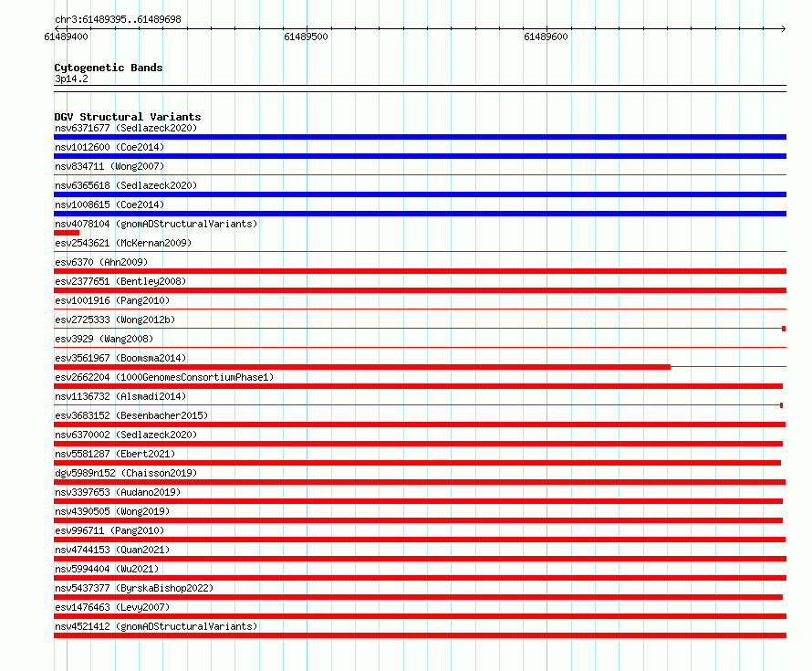This screenshot has height=671, width=812.
Task: Click the Cytogenetic Bands track title
Action: [109, 68]
